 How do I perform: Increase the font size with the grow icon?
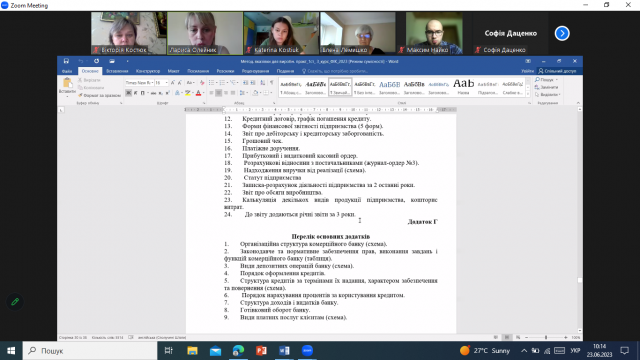tap(173, 83)
